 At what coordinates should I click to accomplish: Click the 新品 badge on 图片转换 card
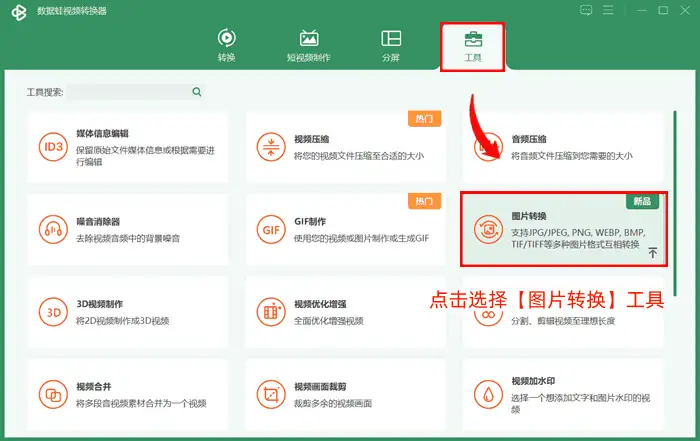pyautogui.click(x=642, y=201)
